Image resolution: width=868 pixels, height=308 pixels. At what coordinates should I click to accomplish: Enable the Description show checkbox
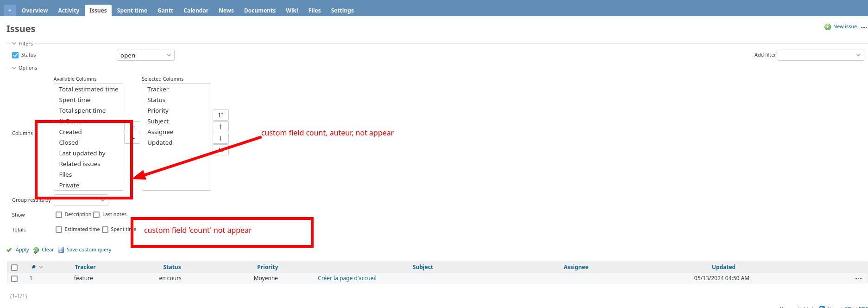(59, 215)
